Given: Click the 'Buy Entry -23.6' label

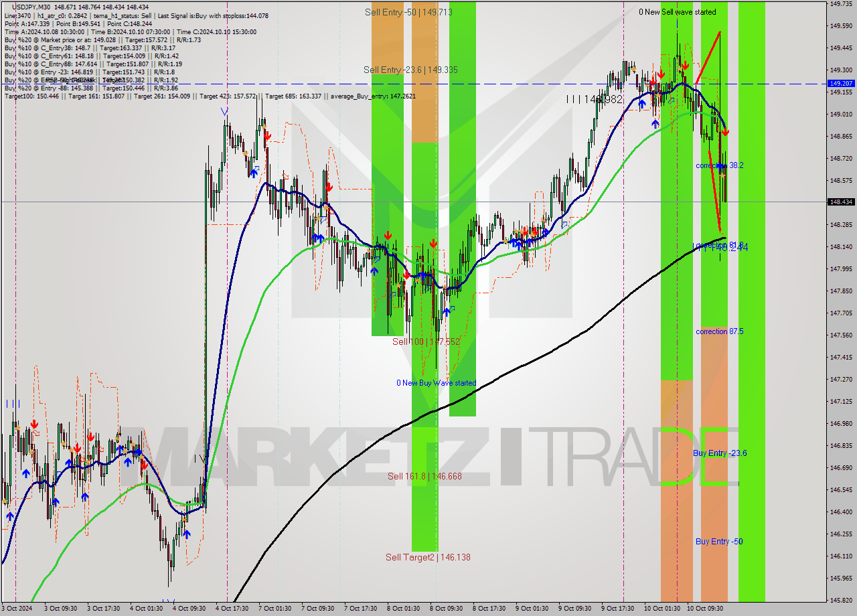Looking at the screenshot, I should point(720,453).
